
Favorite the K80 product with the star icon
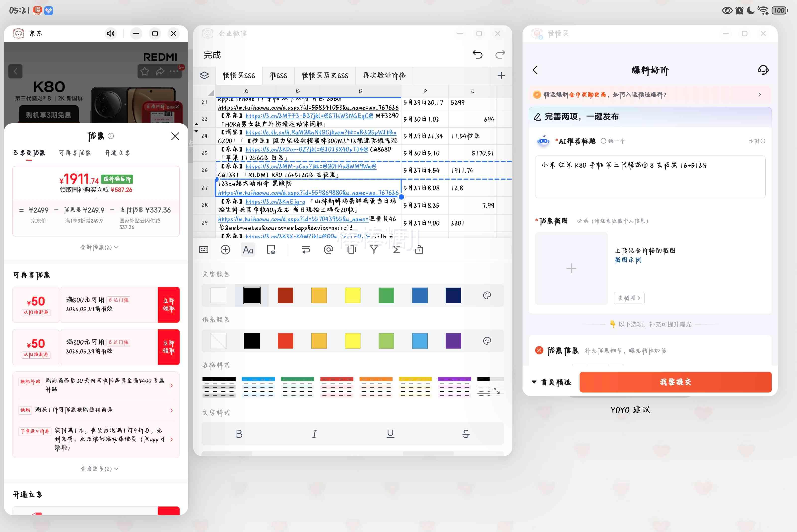[145, 71]
